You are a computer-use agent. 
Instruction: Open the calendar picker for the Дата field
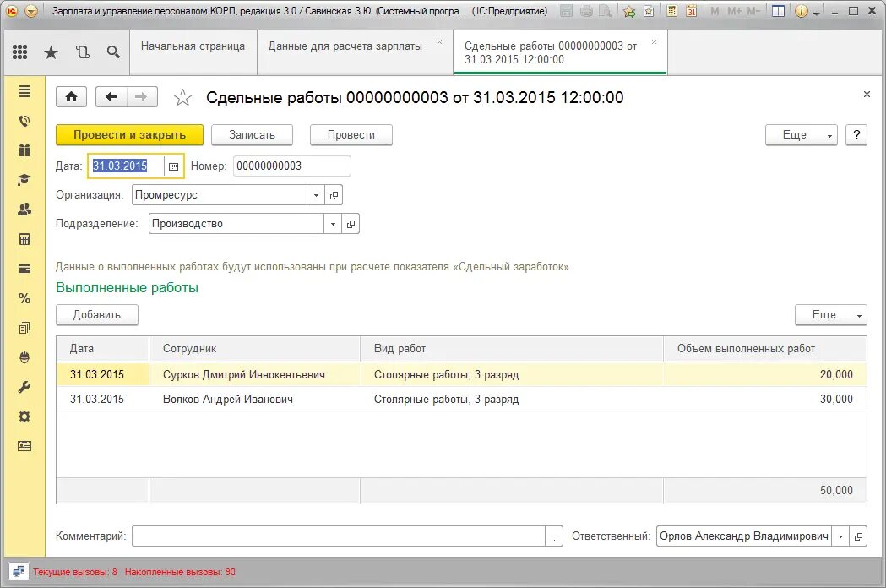point(173,166)
